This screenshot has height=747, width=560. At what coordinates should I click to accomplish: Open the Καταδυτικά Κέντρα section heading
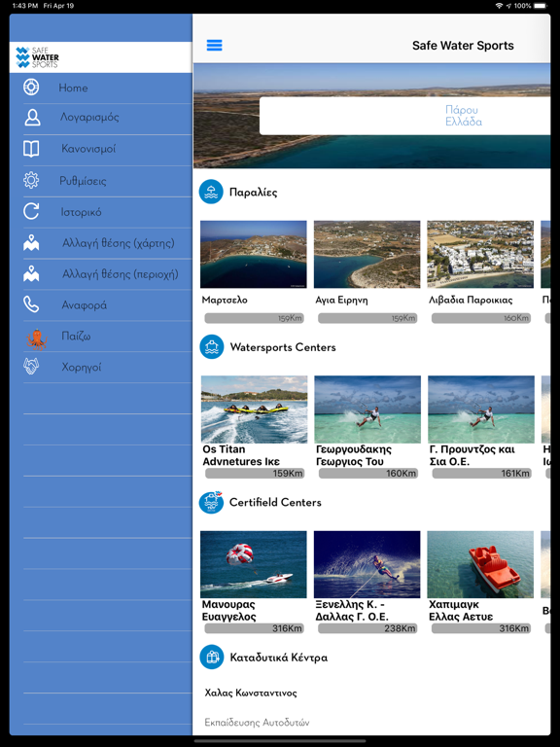279,658
